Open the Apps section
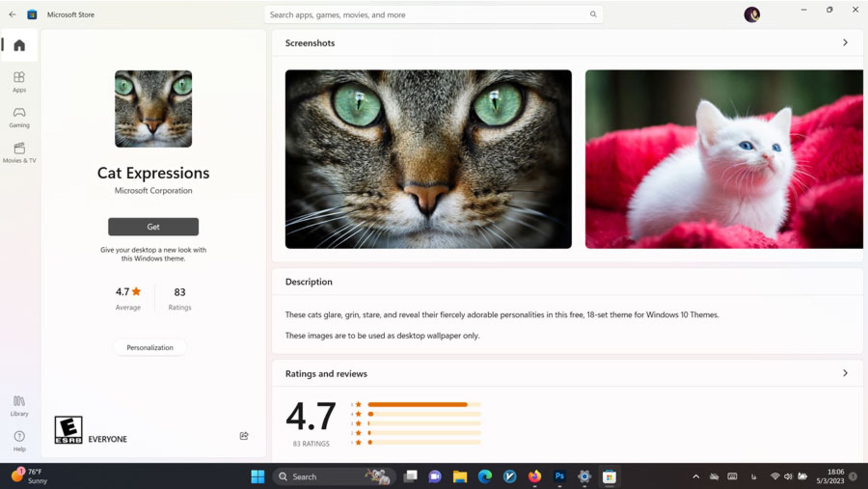This screenshot has width=868, height=489. 19,82
